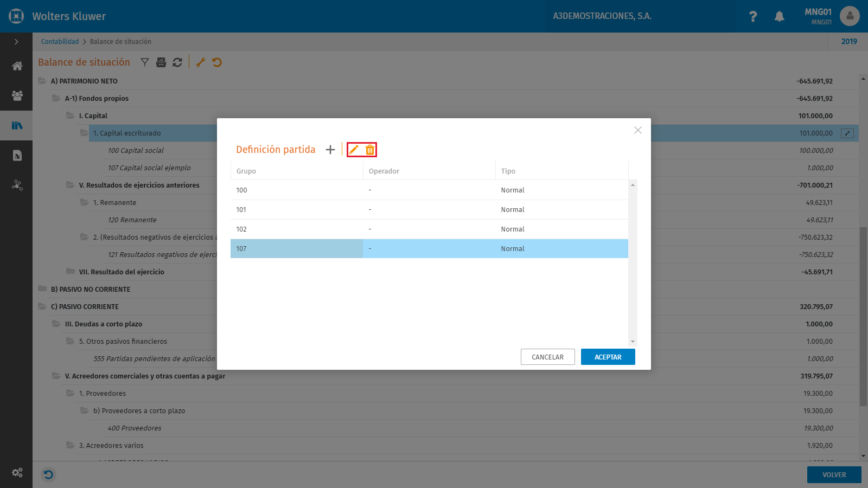Click the blue undo button at bottom left
This screenshot has width=868, height=488.
click(48, 475)
